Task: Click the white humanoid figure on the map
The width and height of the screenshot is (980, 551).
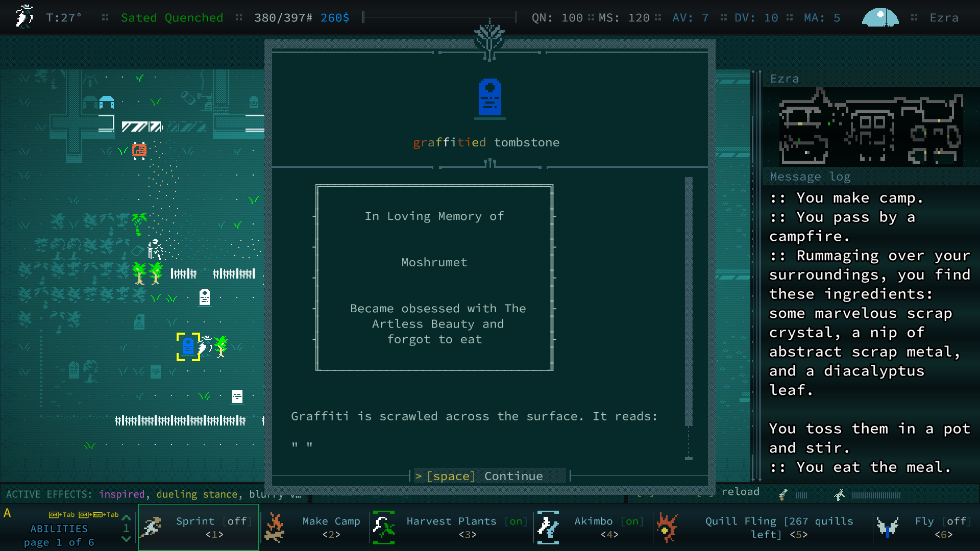Action: pos(155,249)
